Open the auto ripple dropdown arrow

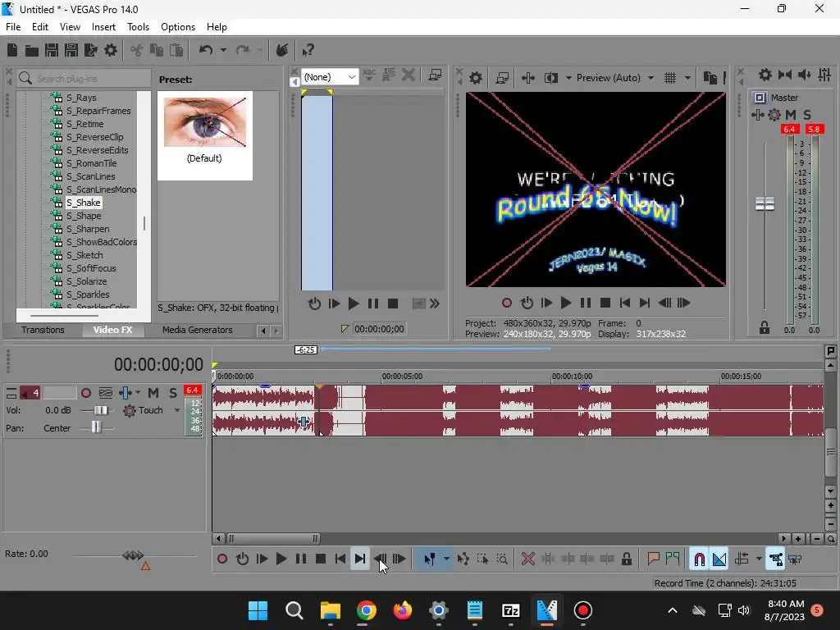coord(759,559)
